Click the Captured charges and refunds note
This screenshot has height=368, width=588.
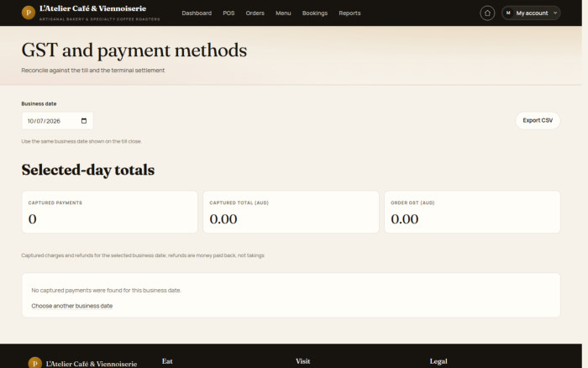tap(143, 255)
